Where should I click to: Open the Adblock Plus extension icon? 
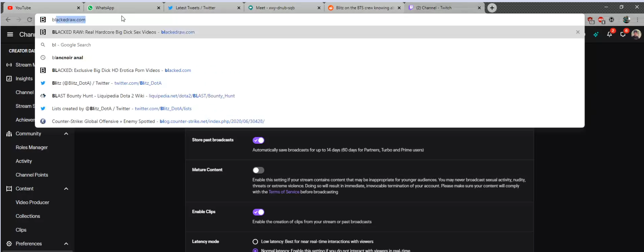point(601,20)
